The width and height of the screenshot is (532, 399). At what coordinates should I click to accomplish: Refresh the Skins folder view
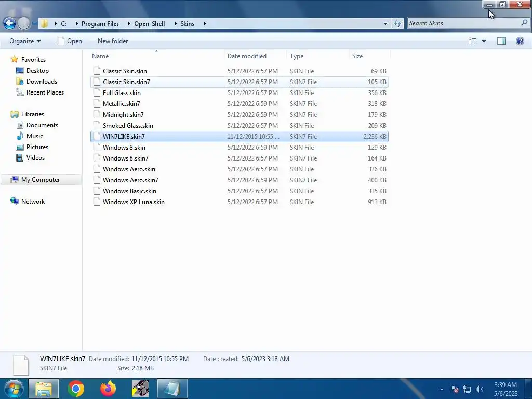pyautogui.click(x=397, y=23)
